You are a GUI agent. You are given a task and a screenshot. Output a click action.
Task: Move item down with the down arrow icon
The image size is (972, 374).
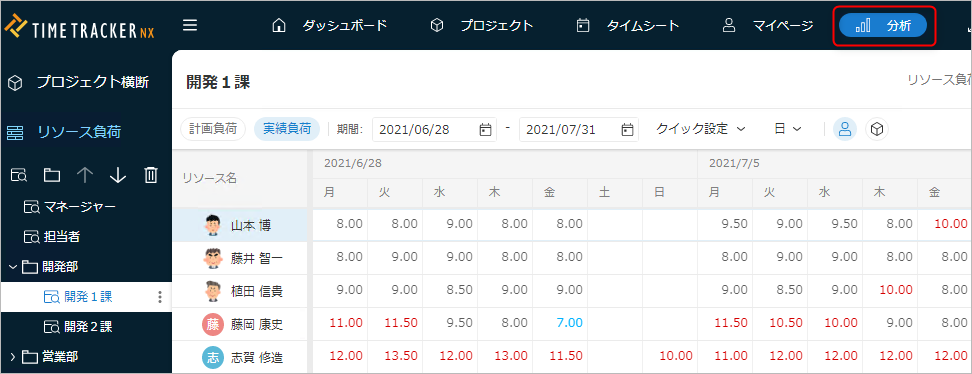(118, 176)
